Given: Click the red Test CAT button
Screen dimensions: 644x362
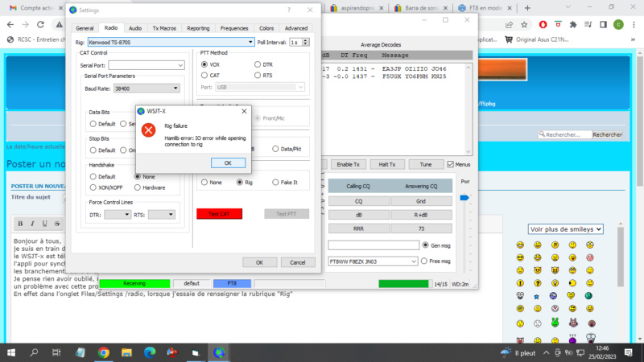Looking at the screenshot, I should (219, 214).
